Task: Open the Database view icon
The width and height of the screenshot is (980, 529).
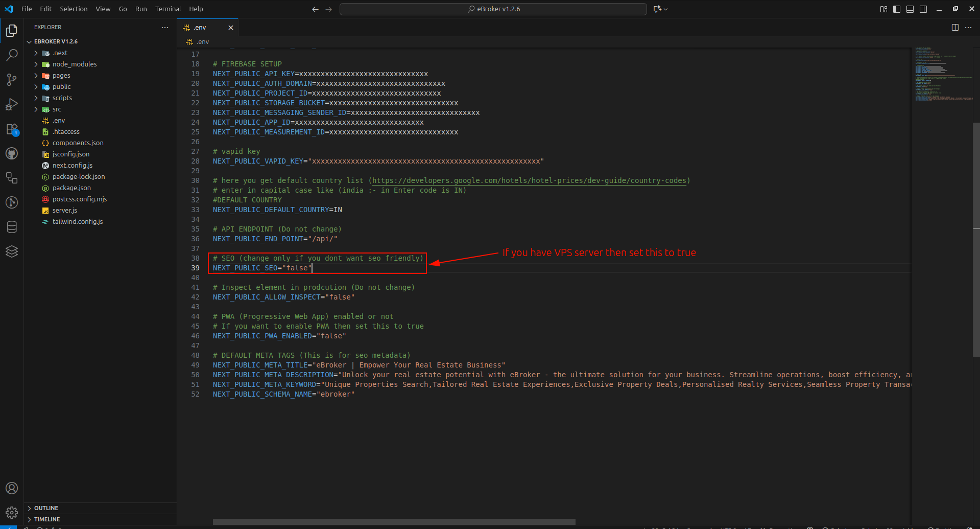Action: [12, 227]
